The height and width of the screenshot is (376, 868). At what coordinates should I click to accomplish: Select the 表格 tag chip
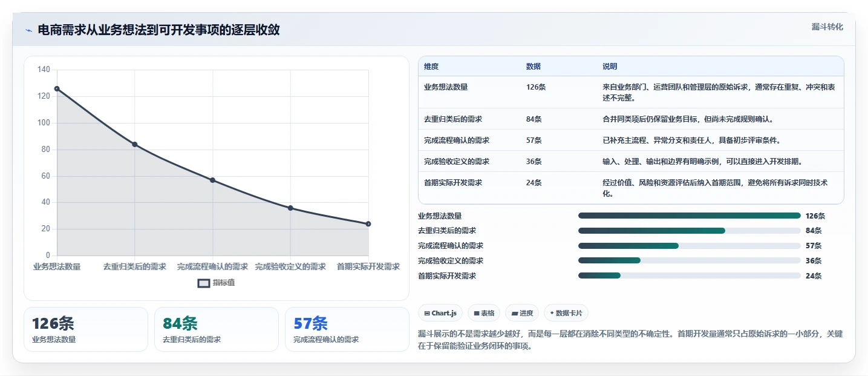484,313
